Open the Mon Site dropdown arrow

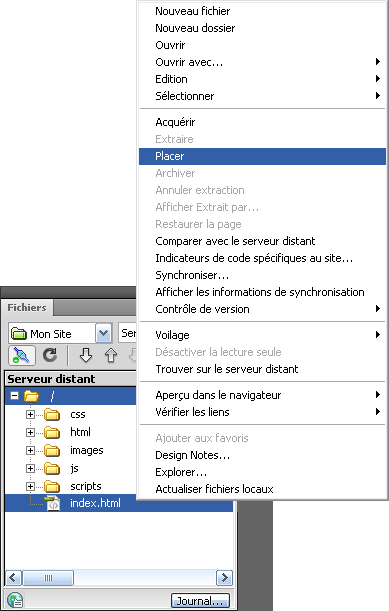pos(103,334)
